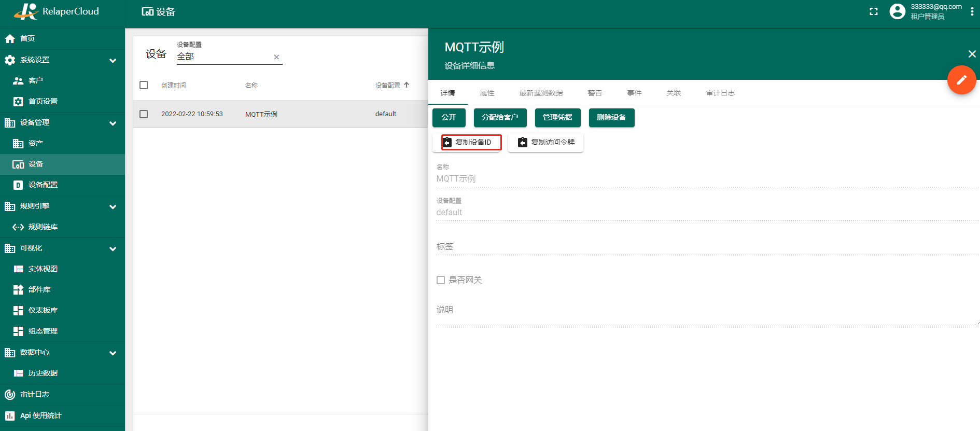Click the 标签 input field
980x431 pixels.
(x=707, y=246)
